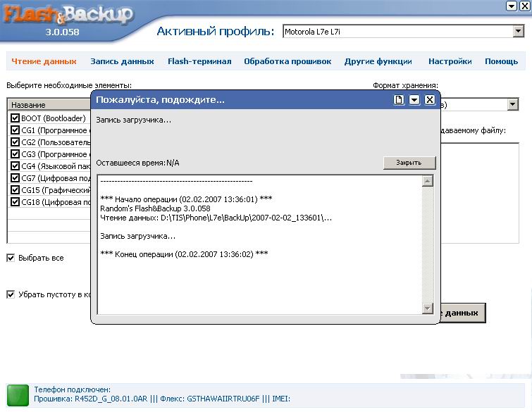Open the storage format dropdown arrow
Viewport: 532px width, 412px height.
point(513,104)
